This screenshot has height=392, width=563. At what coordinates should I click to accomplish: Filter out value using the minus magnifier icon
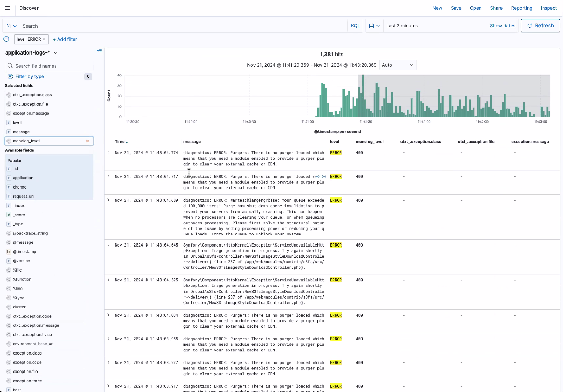pyautogui.click(x=324, y=176)
